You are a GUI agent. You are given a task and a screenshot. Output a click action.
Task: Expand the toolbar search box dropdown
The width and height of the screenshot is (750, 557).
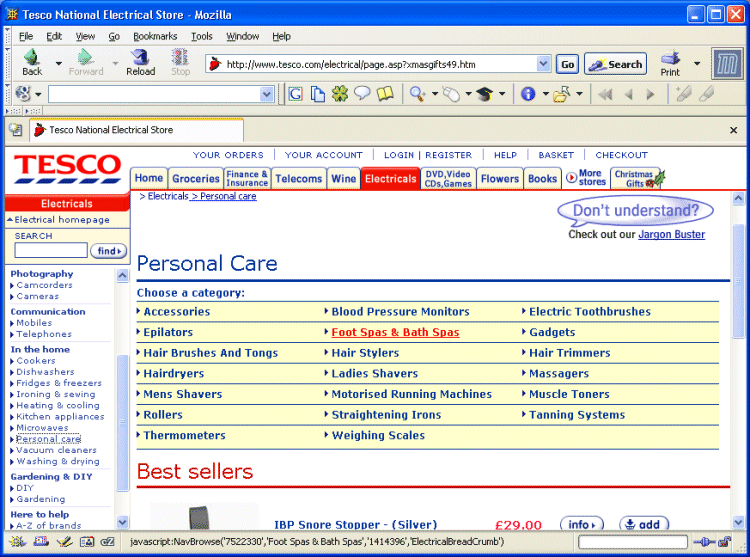coord(266,94)
